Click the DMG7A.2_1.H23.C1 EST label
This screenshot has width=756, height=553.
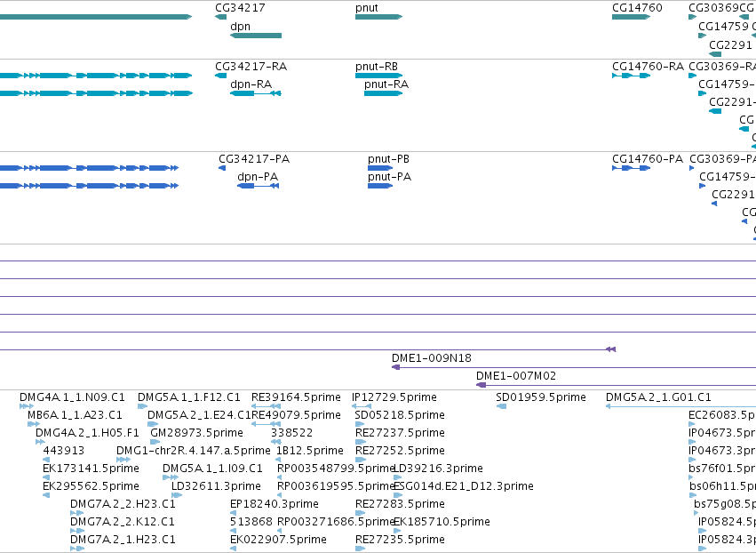point(123,540)
